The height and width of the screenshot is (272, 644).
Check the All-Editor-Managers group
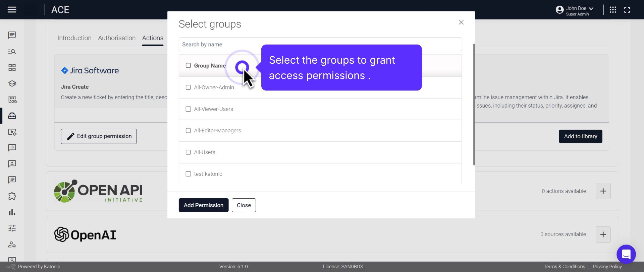tap(188, 131)
